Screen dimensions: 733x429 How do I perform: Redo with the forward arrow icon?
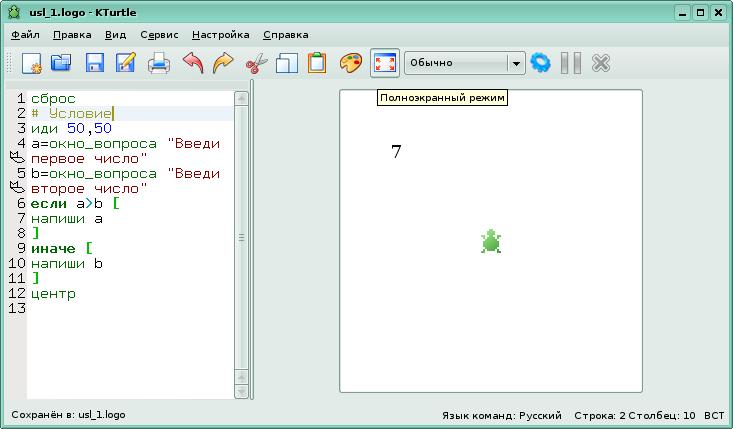(223, 63)
